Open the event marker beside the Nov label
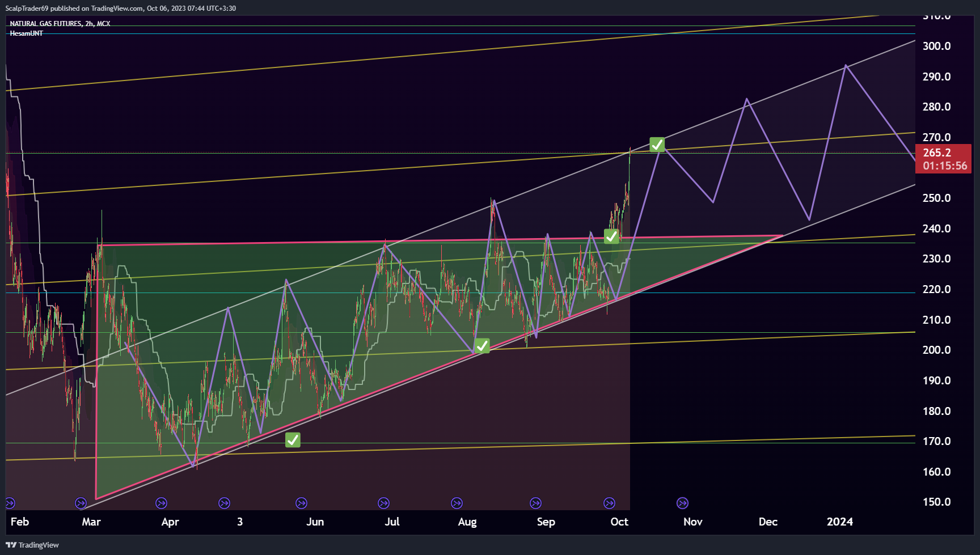Viewport: 980px width, 555px height. pyautogui.click(x=682, y=503)
